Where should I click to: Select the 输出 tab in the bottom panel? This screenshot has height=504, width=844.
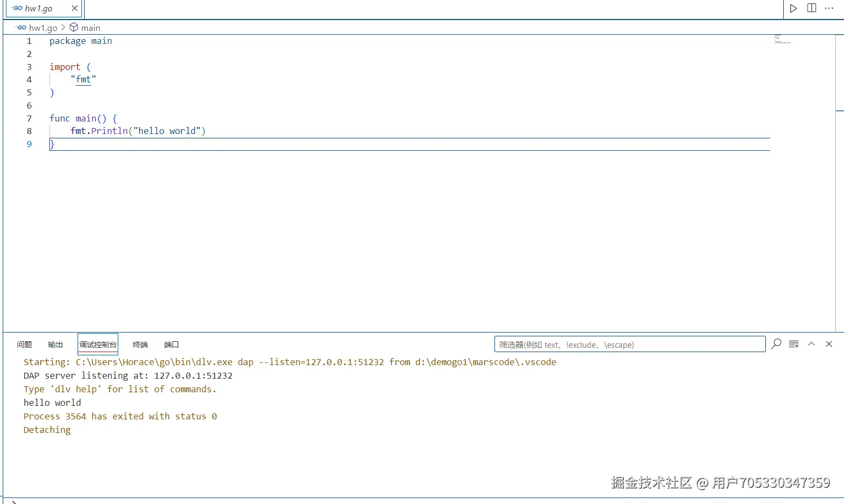point(55,344)
